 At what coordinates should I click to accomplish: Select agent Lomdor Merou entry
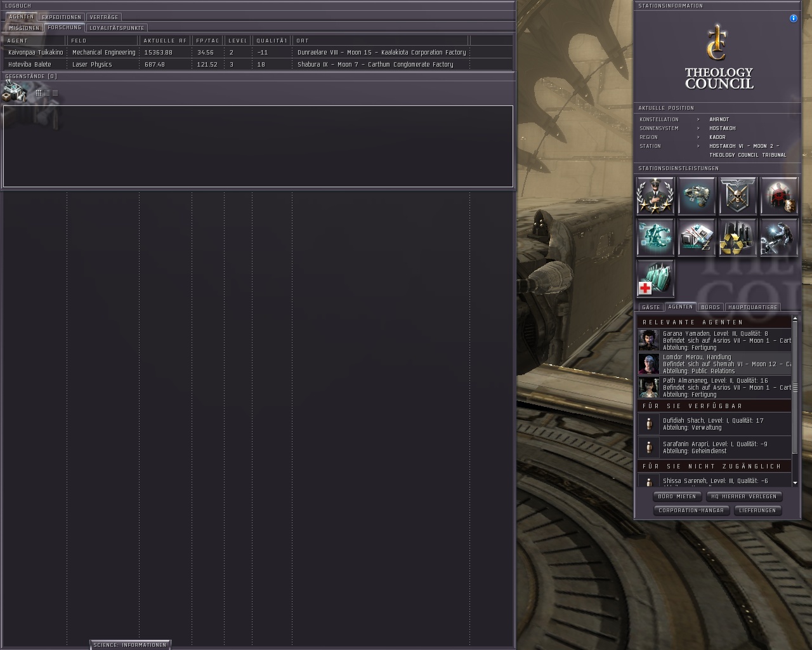click(x=715, y=364)
